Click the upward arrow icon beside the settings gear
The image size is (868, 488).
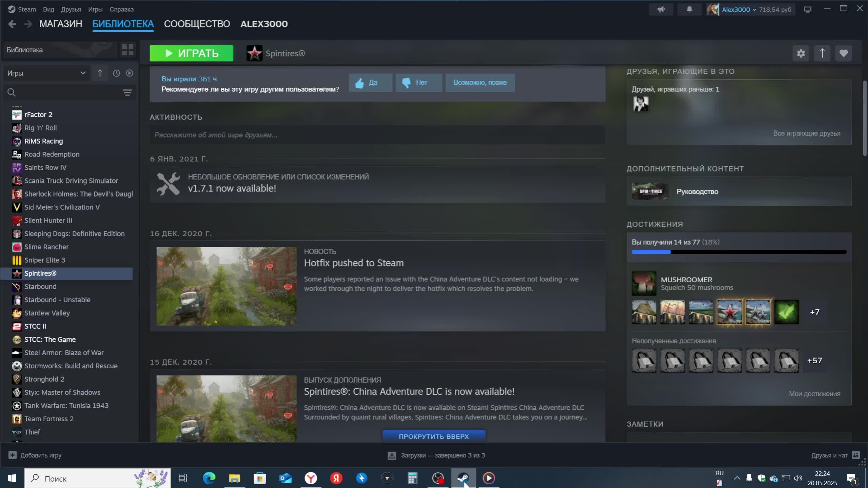click(x=822, y=54)
